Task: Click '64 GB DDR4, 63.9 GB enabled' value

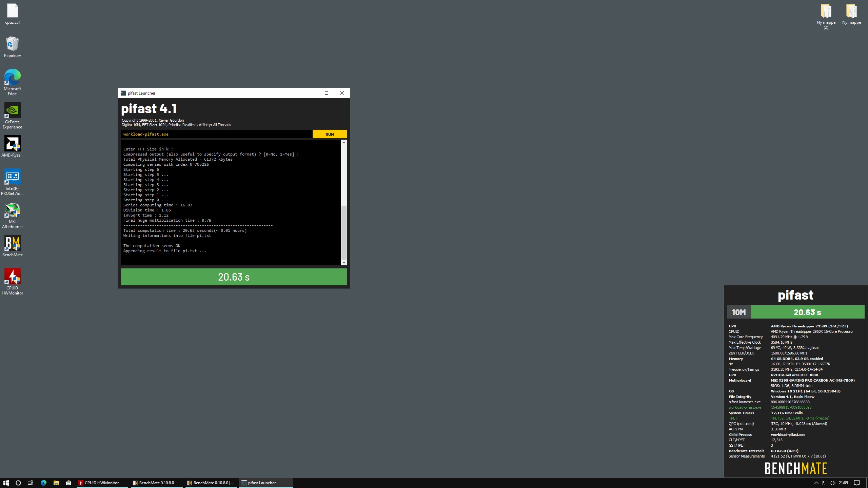Action: coord(797,359)
